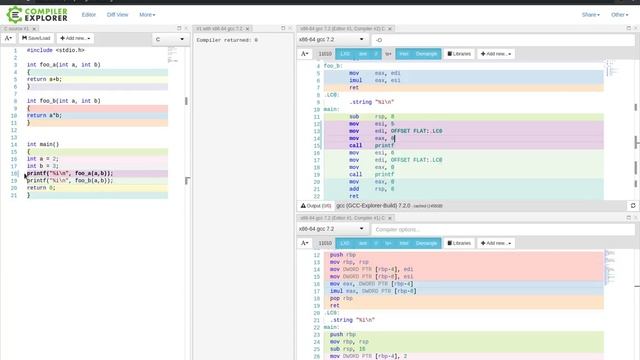Maximize the source editor pane
Image resolution: width=640 pixels, height=360 pixels.
pos(179,29)
